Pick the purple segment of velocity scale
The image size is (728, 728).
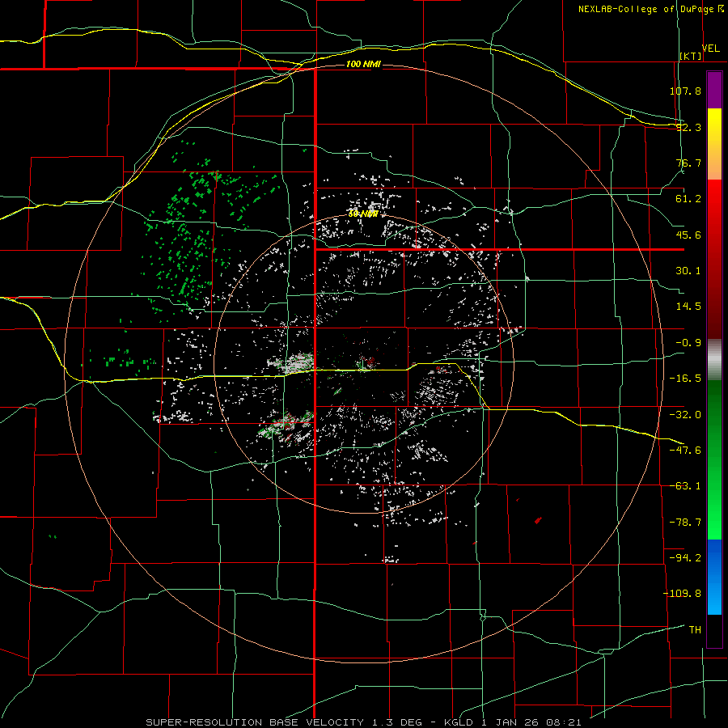tap(714, 90)
